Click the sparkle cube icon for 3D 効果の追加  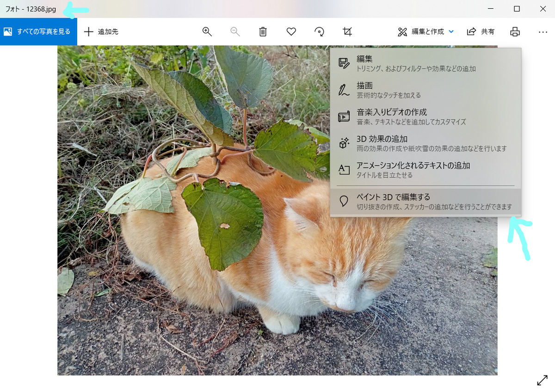coord(344,143)
